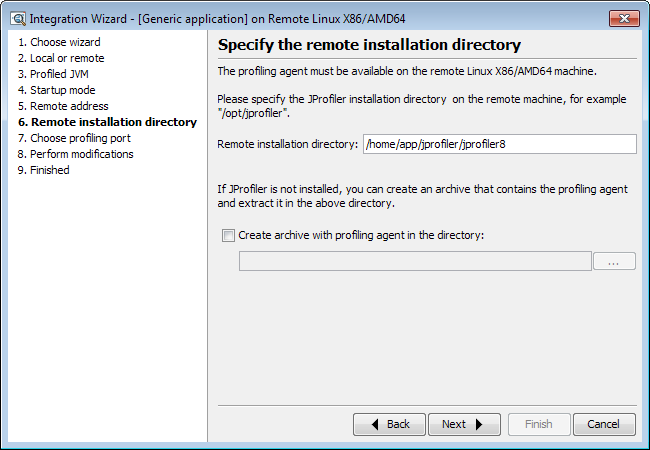This screenshot has width=650, height=450.
Task: Click the Integration Wizard title bar icon
Action: click(18, 19)
